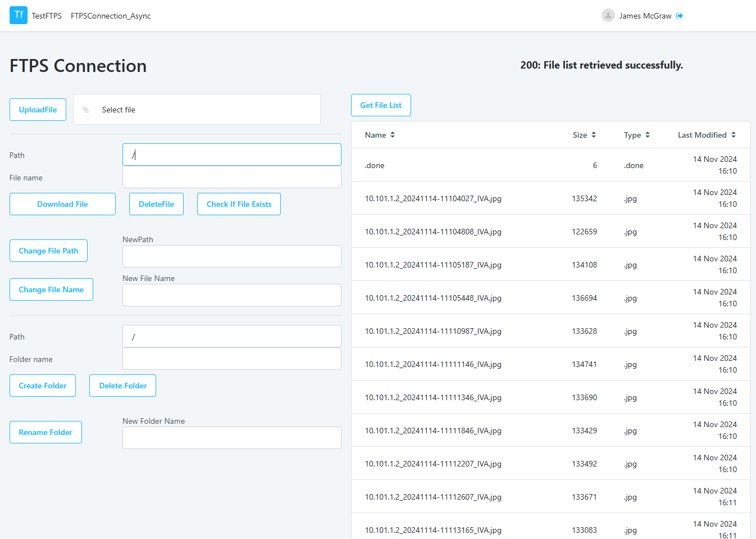Screen dimensions: 756x539
Task: Focus the folder Path input field
Action: [x=232, y=336]
